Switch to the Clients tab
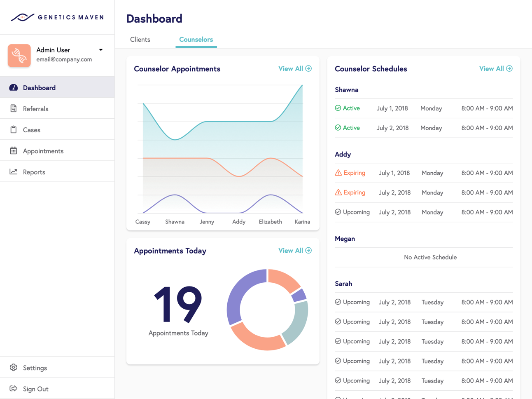This screenshot has height=399, width=532. tap(140, 40)
